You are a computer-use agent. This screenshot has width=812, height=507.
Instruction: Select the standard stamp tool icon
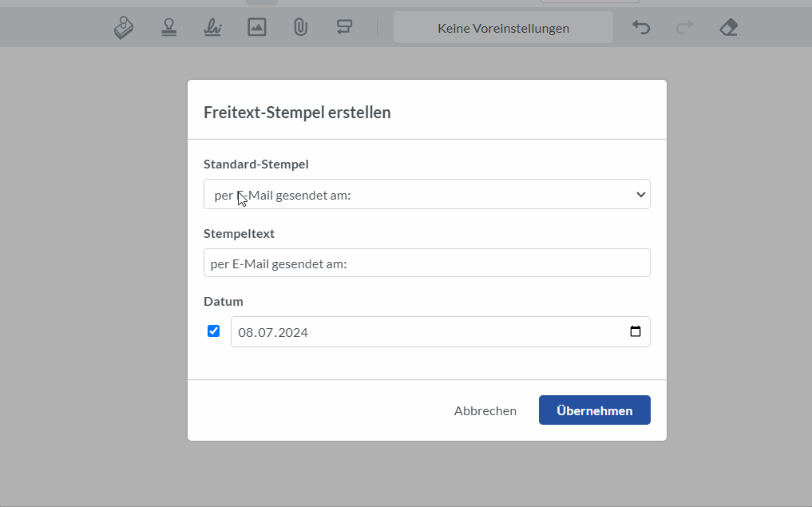[x=168, y=27]
